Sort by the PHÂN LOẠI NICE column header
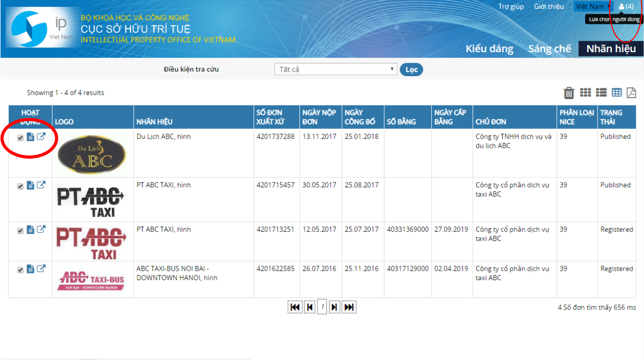The image size is (644, 360). tap(576, 117)
